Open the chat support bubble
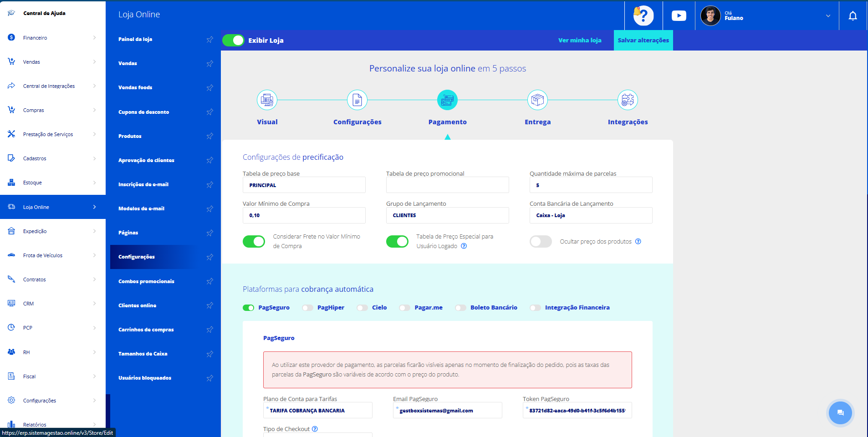 point(840,413)
